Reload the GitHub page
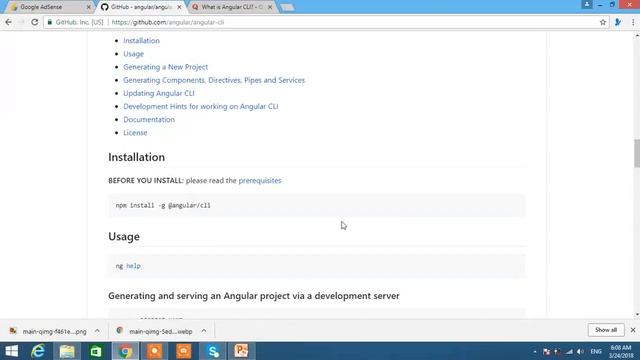Viewport: 640px width, 360px height. [35, 22]
